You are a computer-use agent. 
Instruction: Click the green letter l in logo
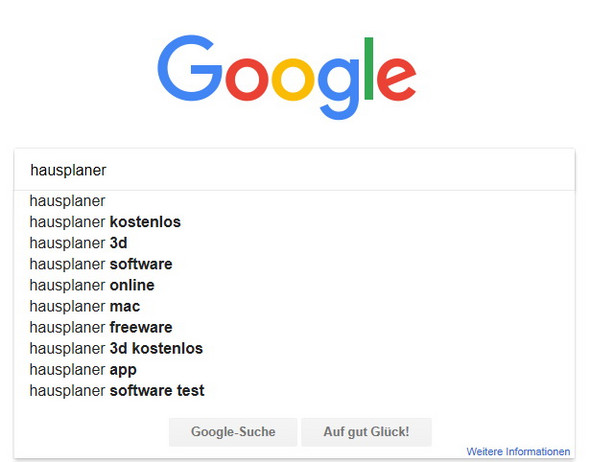pyautogui.click(x=369, y=68)
